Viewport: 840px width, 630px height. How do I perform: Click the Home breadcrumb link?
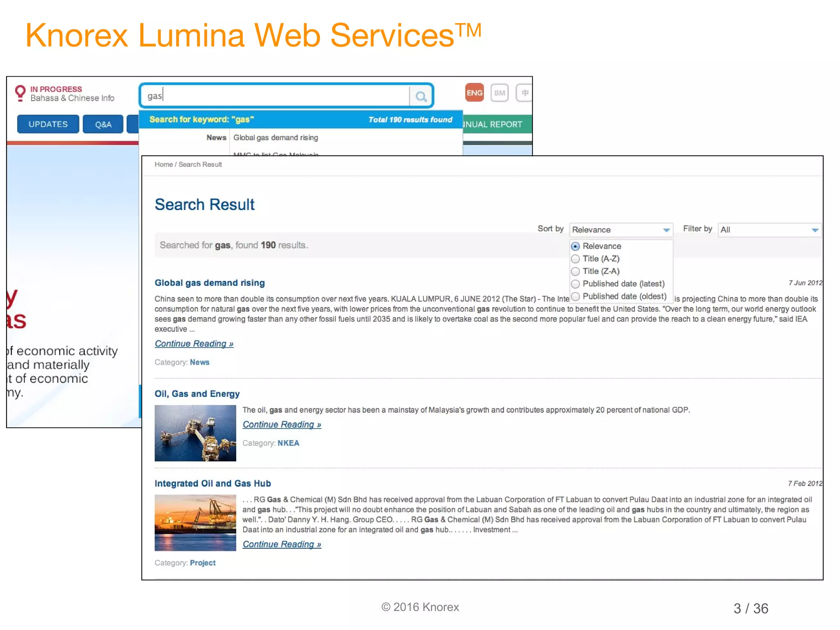(x=163, y=164)
